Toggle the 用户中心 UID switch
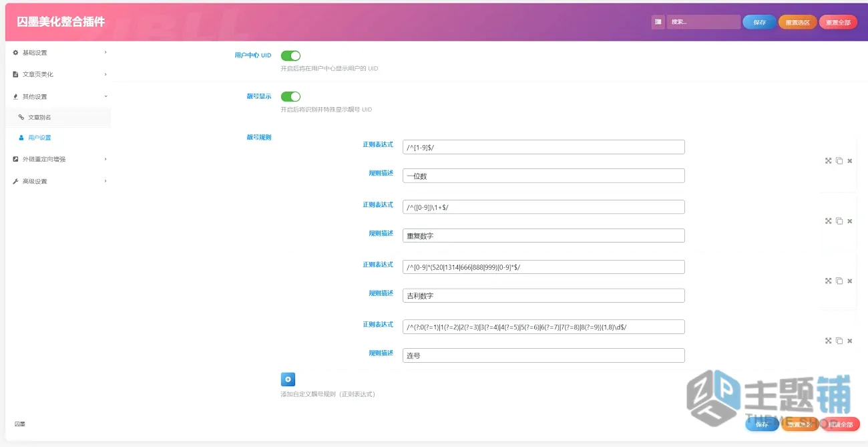Image resolution: width=868 pixels, height=447 pixels. pos(290,56)
